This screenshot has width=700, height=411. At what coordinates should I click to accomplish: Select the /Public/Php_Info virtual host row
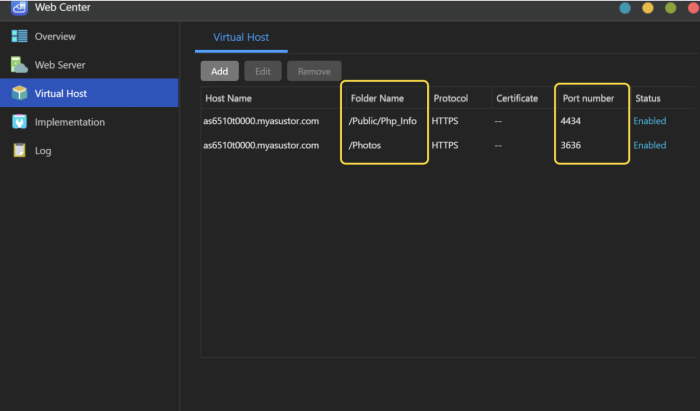[x=383, y=121]
